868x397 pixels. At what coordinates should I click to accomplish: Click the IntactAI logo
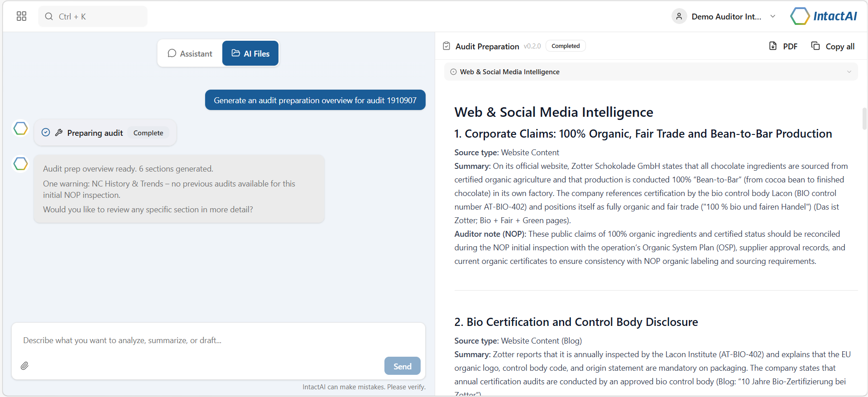pos(824,16)
